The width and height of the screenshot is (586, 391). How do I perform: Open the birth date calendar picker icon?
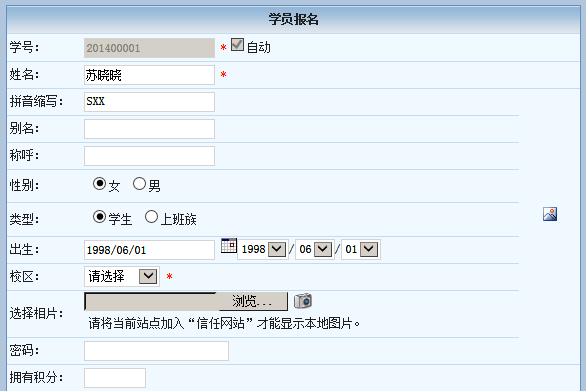(x=229, y=246)
